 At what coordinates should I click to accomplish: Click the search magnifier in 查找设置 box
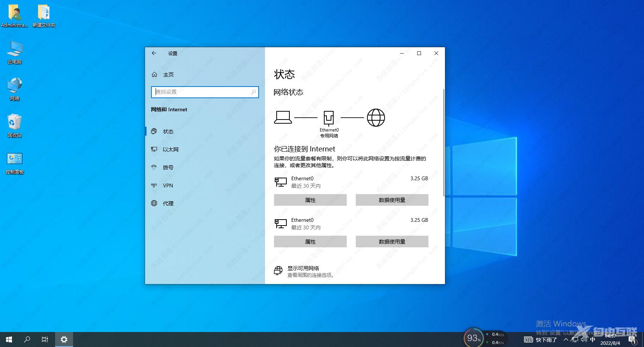click(x=253, y=92)
